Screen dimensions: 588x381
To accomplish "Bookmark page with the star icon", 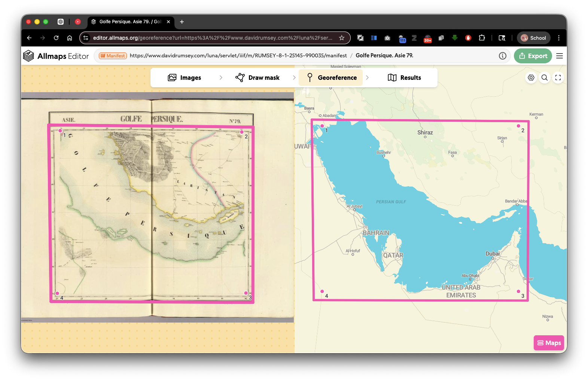I will click(342, 38).
